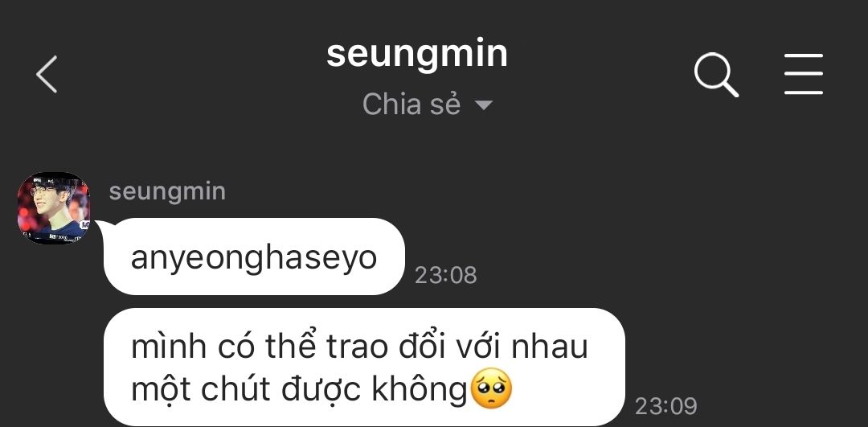868x427 pixels.
Task: Click the word một in the second line
Action: pos(161,390)
